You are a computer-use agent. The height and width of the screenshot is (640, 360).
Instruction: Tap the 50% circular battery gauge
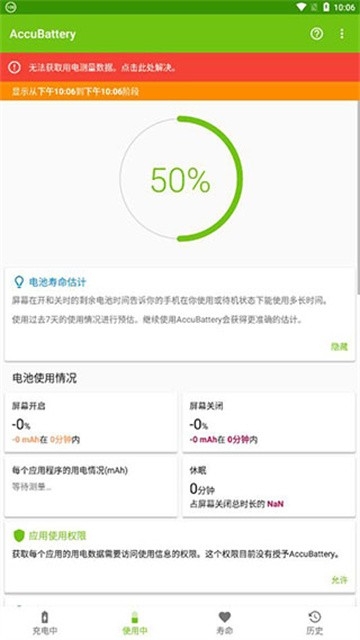(181, 179)
